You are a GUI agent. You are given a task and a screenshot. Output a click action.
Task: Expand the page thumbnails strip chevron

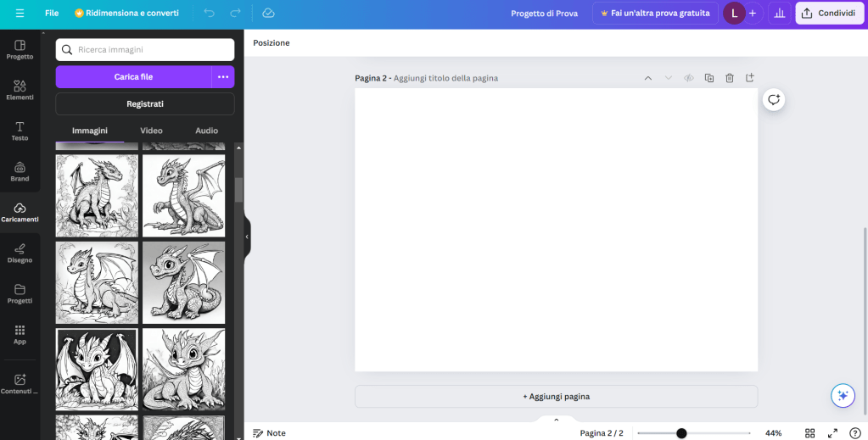[x=557, y=420]
